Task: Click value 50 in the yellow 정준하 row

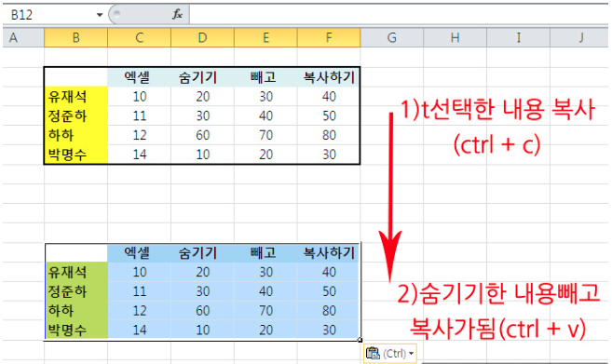Action: 329,115
